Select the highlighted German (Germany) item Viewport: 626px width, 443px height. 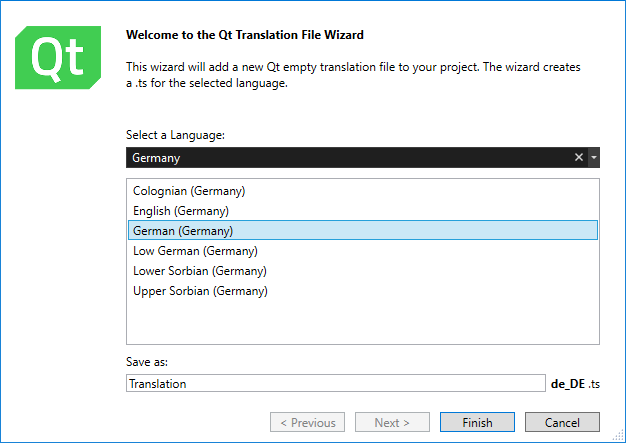[183, 231]
